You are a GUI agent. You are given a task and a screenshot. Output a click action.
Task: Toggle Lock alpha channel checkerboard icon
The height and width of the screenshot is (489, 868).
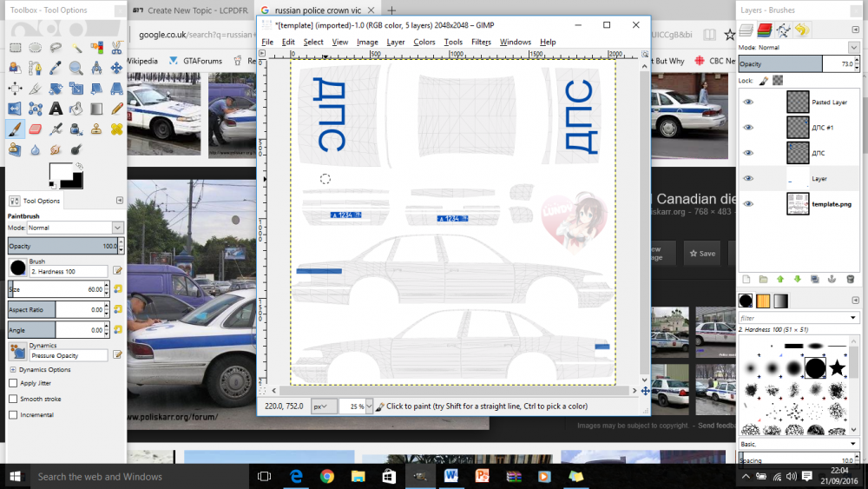(x=778, y=81)
